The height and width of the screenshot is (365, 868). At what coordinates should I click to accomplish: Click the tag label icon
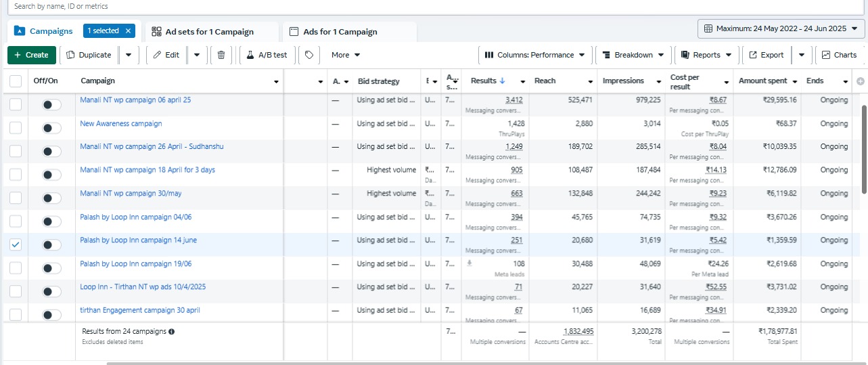[309, 55]
